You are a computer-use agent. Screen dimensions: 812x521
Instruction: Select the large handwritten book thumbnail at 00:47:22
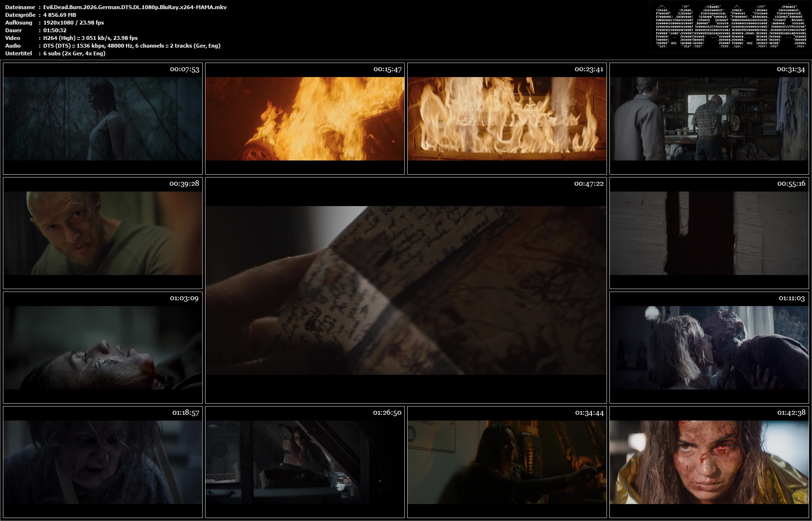point(406,291)
